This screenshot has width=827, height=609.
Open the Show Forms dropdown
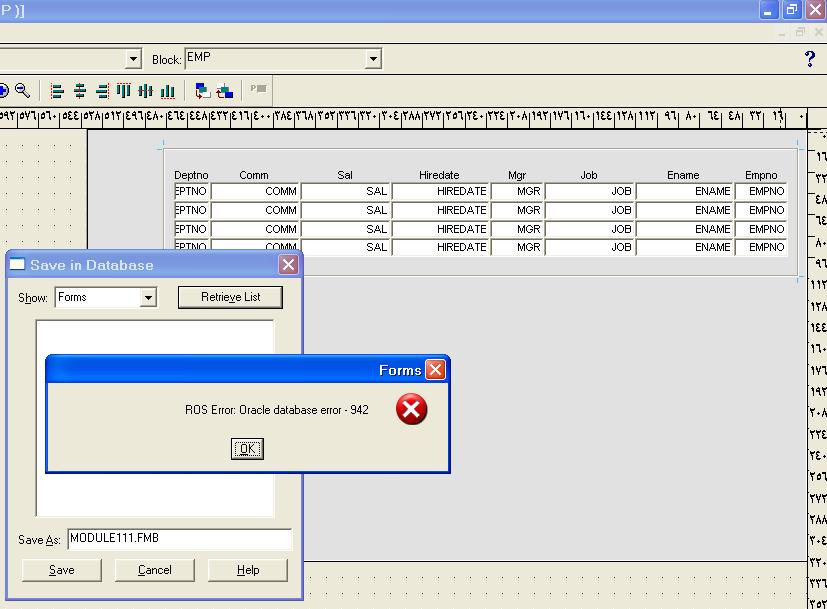[x=148, y=298]
